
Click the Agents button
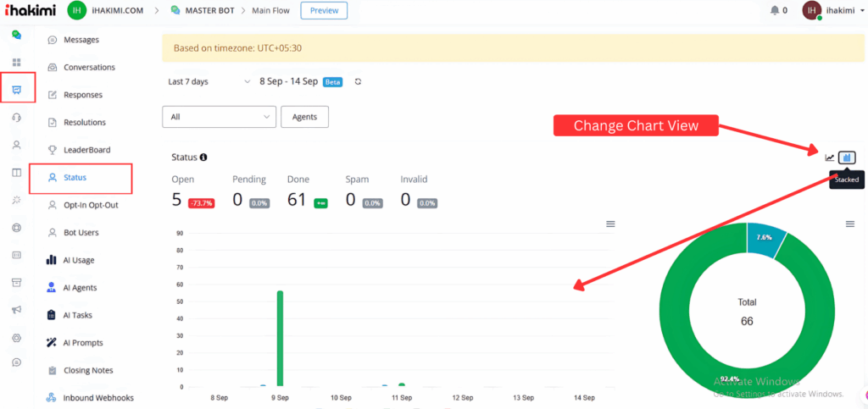304,117
